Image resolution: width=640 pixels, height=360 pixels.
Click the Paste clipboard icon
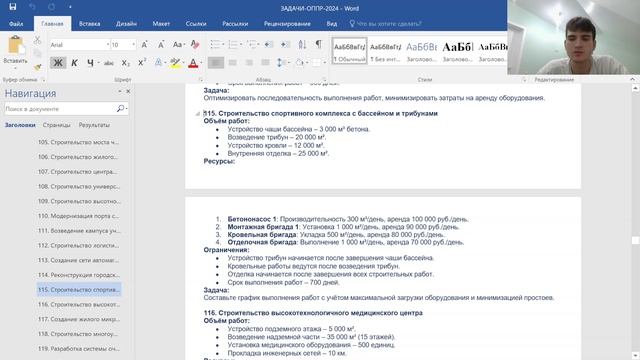(x=15, y=45)
